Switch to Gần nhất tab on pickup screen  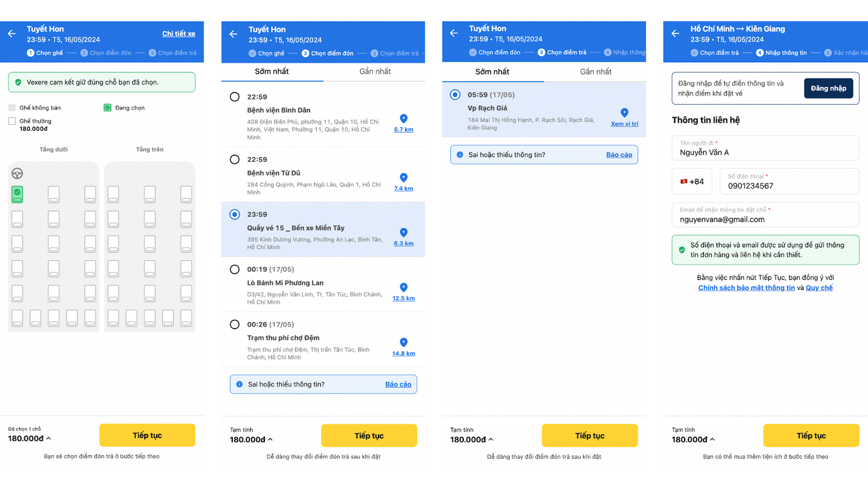point(375,72)
